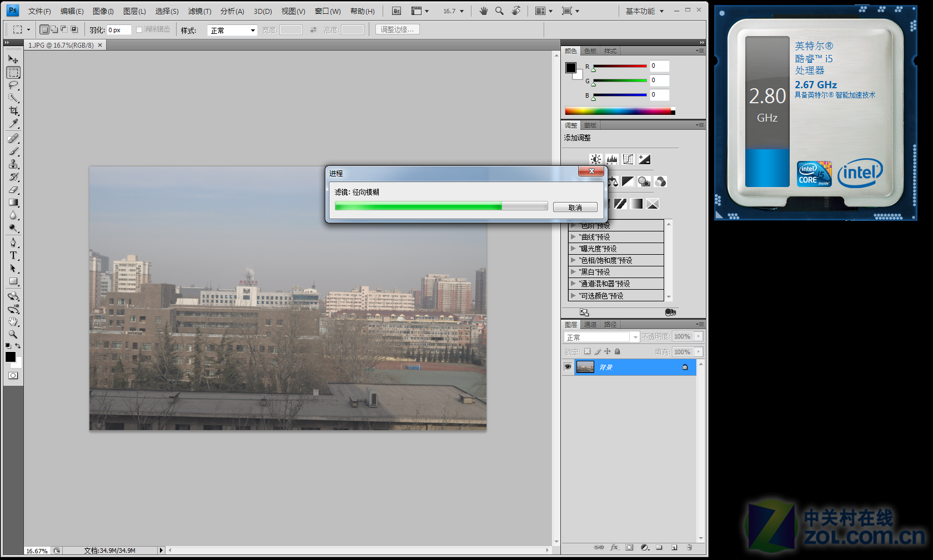Viewport: 933px width, 560px height.
Task: Select the Gradient tool
Action: (x=13, y=203)
